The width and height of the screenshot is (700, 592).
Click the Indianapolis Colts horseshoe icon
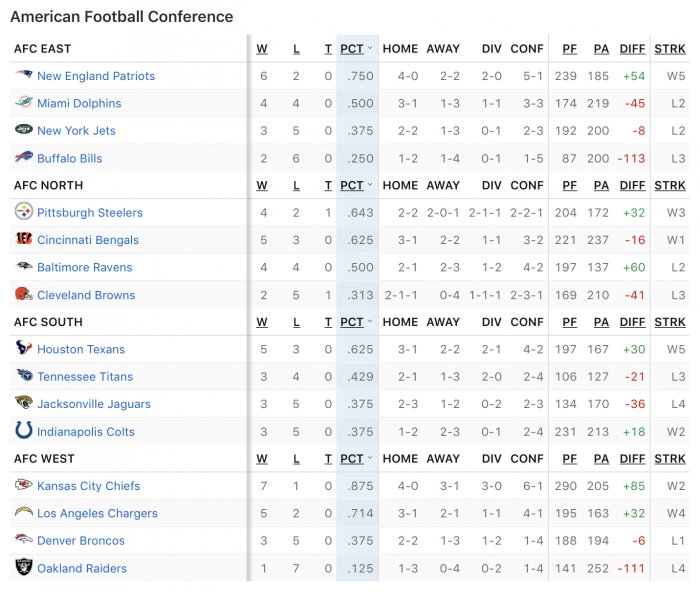pyautogui.click(x=24, y=430)
